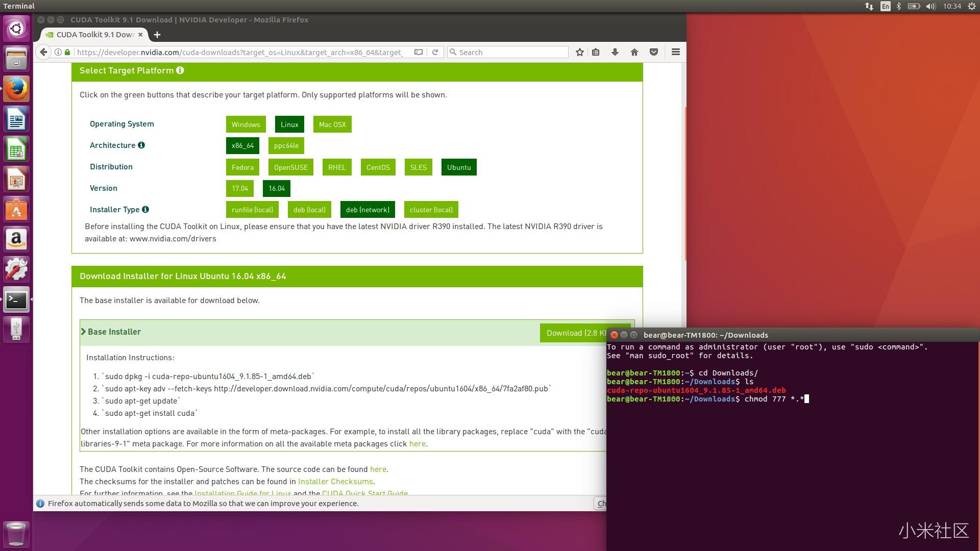Open the sound volume indicator
Viewport: 980px width, 551px height.
[x=930, y=6]
